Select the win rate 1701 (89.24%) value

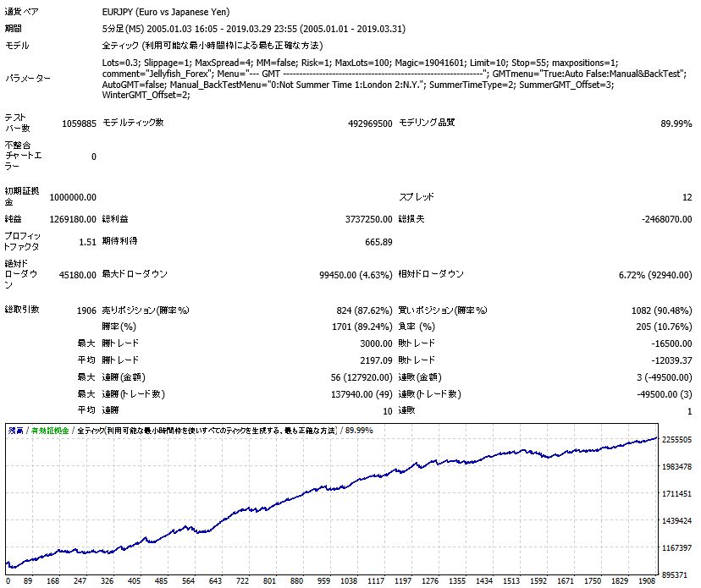tap(362, 327)
